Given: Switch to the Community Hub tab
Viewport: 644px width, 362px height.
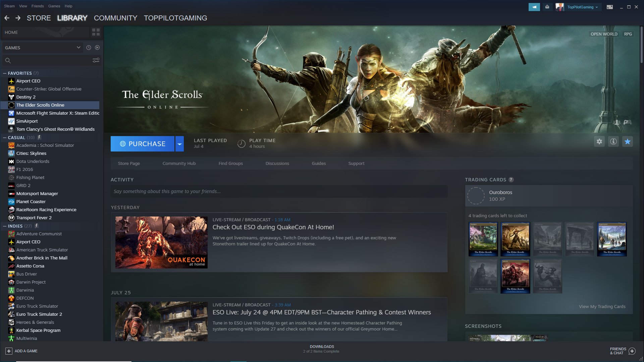Looking at the screenshot, I should (179, 163).
